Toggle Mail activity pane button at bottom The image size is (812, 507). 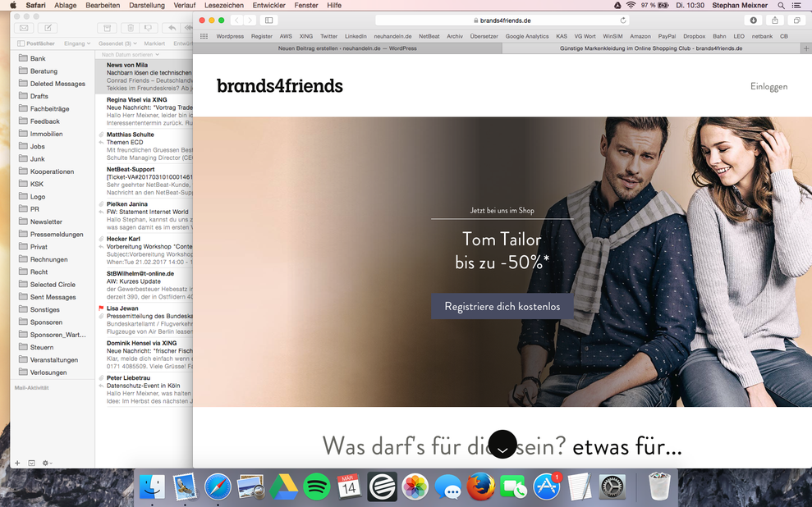click(31, 463)
